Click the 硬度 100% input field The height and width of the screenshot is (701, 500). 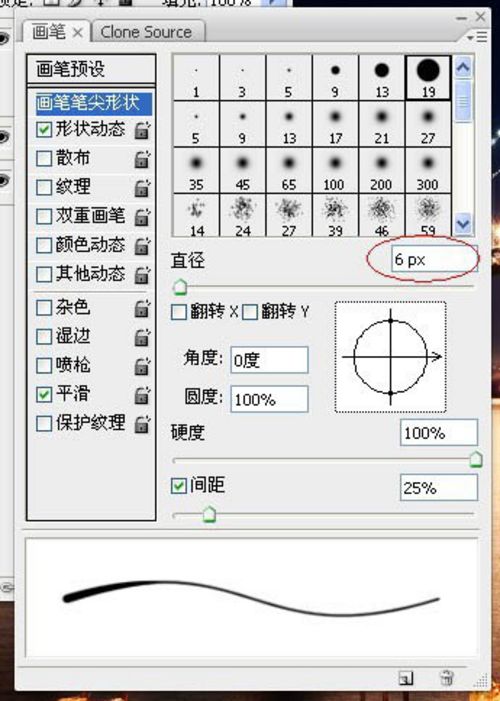pyautogui.click(x=439, y=433)
